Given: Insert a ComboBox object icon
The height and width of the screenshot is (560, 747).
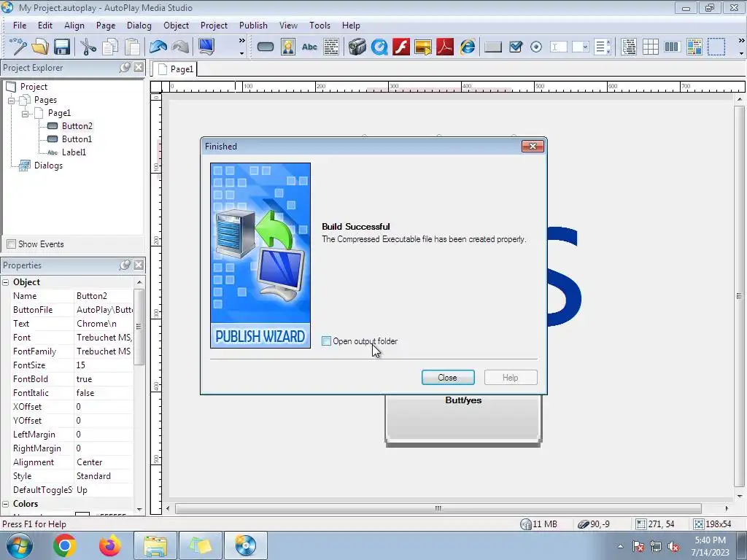Looking at the screenshot, I should coord(580,47).
